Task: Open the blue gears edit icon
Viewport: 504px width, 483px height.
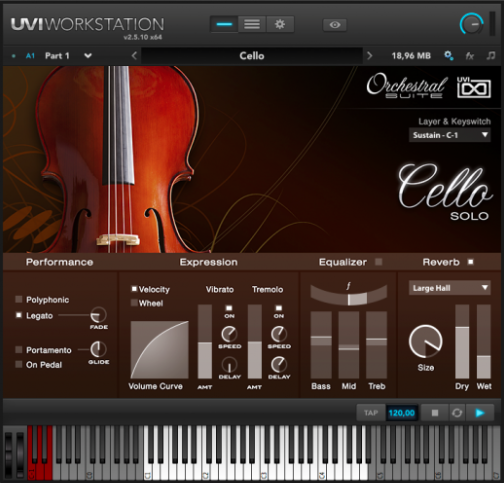Action: point(449,55)
